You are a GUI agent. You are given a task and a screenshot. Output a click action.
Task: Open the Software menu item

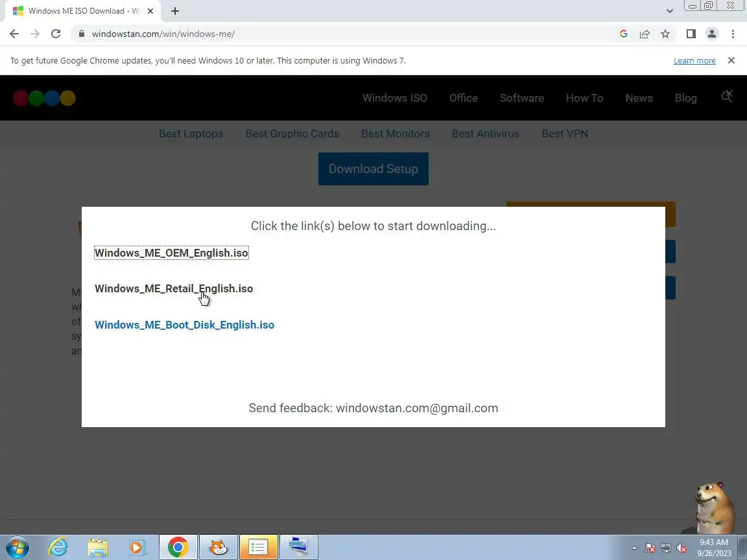click(521, 98)
